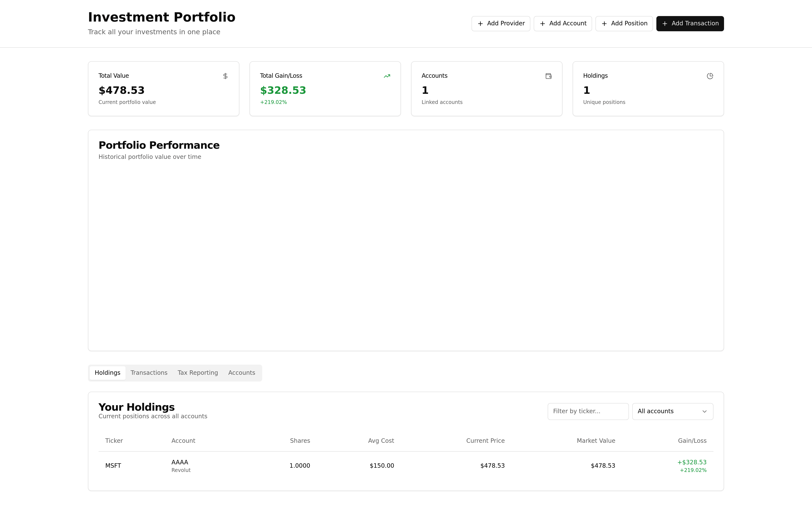This screenshot has width=812, height=507.
Task: Click the Market Value column header
Action: 596,441
